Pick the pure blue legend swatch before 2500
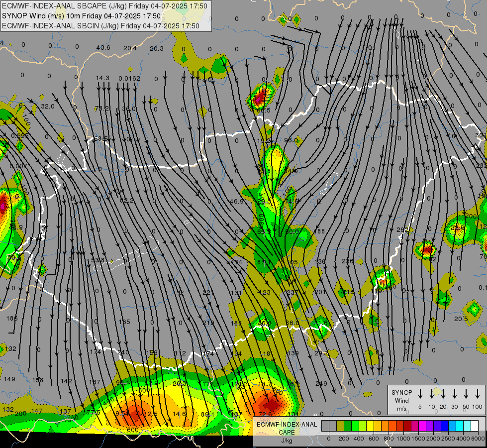The image size is (487, 448). tap(445, 426)
